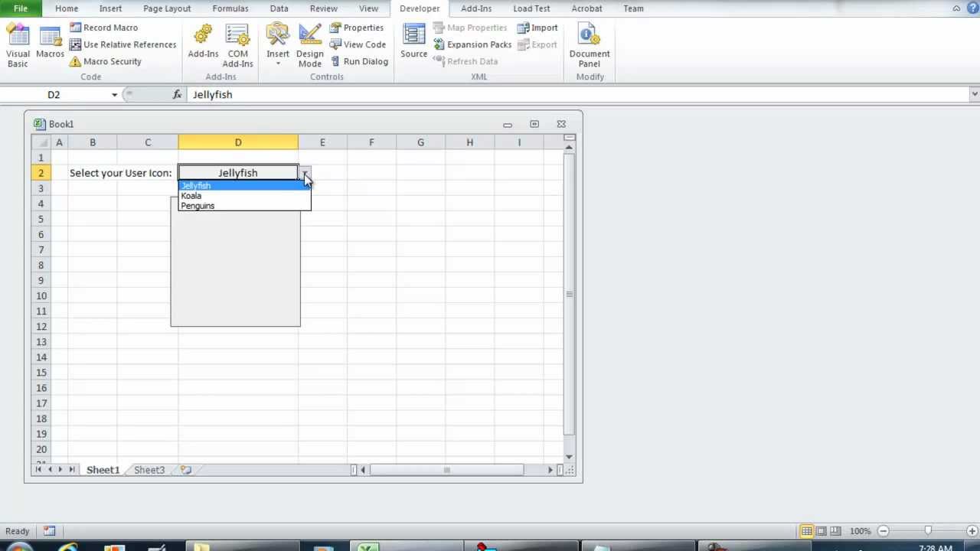Expand the Name Box dropdown

pos(114,94)
